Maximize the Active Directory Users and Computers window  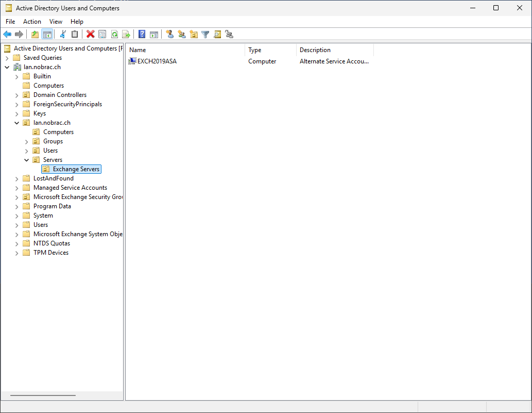pos(496,8)
